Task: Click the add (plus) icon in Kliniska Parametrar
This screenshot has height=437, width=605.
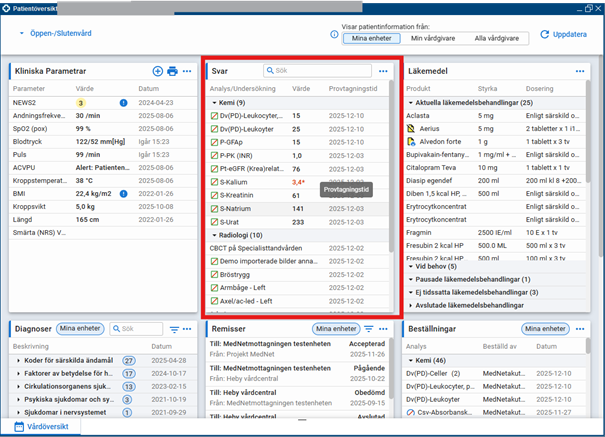Action: (158, 71)
